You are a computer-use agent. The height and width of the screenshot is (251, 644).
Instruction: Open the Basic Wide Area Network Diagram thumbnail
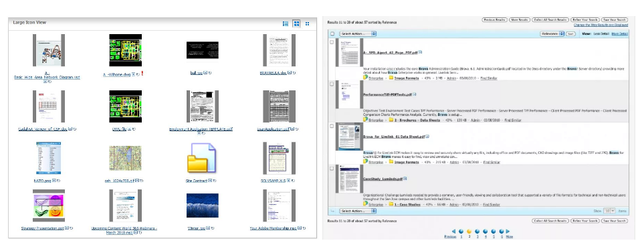49,50
